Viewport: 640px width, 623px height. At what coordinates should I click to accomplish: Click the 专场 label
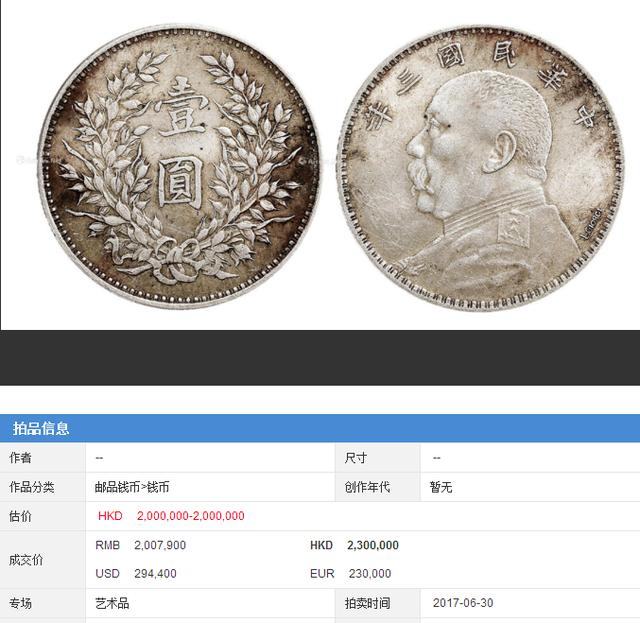point(20,603)
